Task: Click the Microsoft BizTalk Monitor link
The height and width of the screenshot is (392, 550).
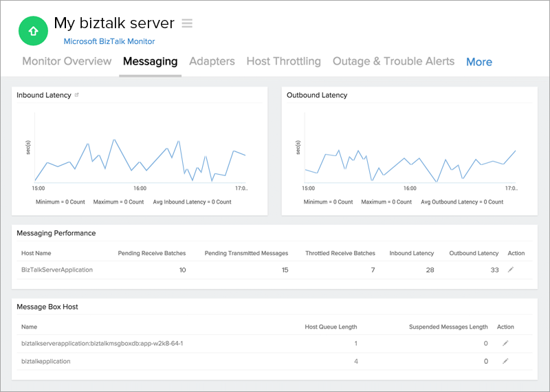Action: coord(109,41)
